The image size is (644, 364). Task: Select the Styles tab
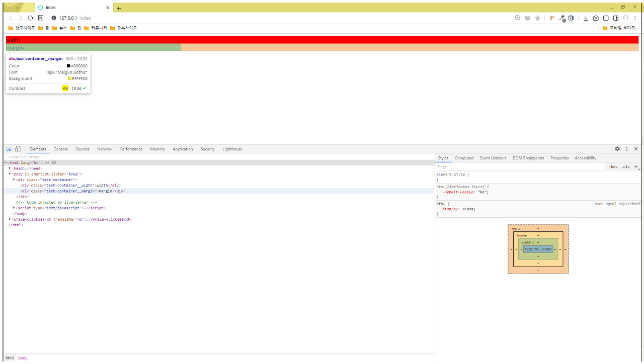(x=443, y=158)
